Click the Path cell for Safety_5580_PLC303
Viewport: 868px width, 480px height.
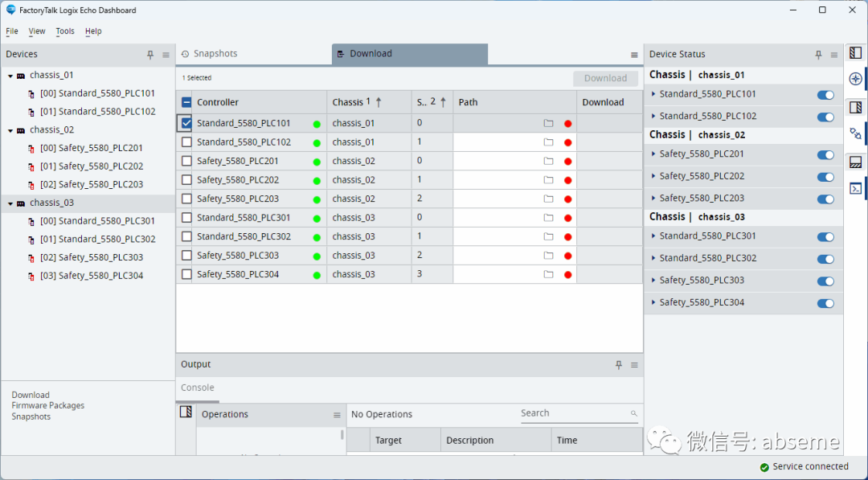[x=515, y=256]
